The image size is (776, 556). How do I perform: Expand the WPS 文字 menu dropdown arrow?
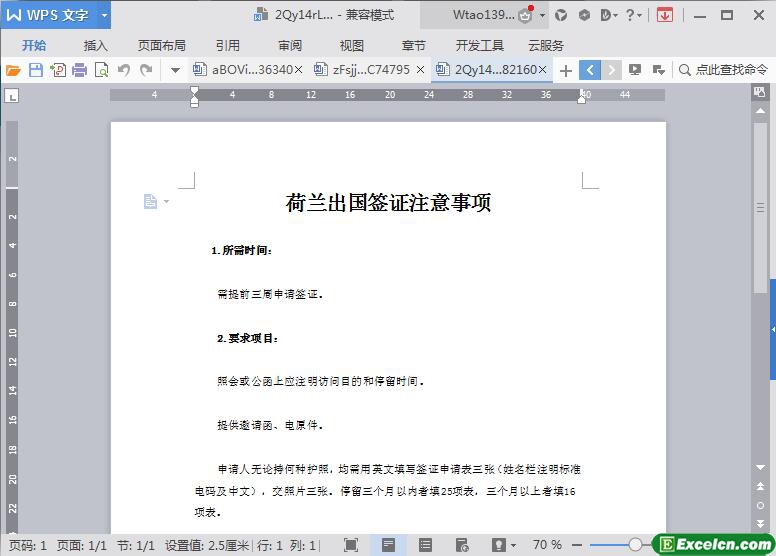104,15
